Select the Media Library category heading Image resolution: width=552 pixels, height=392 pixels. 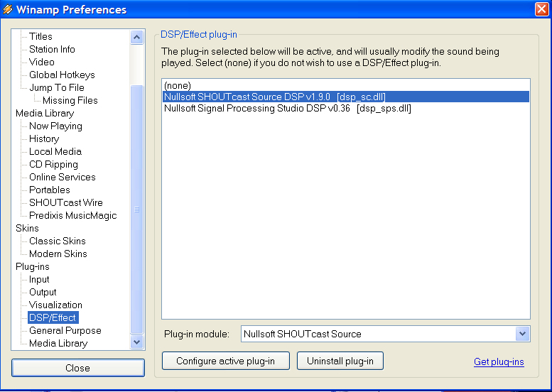[x=44, y=113]
